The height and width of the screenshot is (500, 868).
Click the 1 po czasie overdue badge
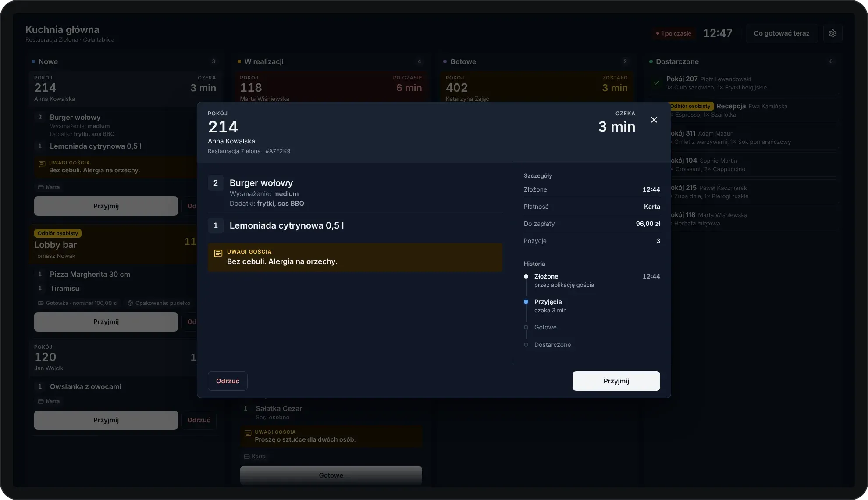673,33
